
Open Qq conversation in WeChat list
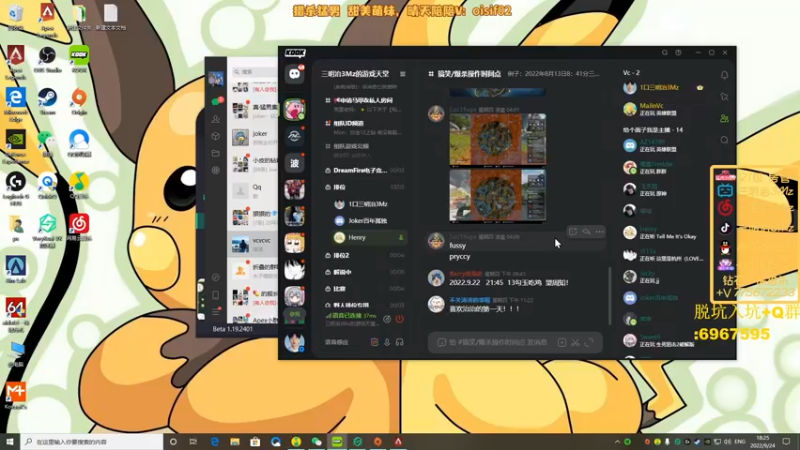(x=254, y=191)
